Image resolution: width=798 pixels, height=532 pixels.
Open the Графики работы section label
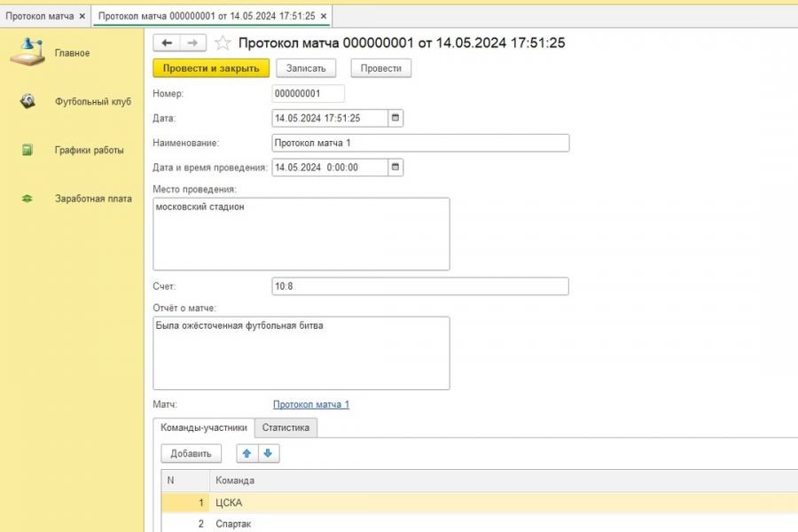pos(89,150)
